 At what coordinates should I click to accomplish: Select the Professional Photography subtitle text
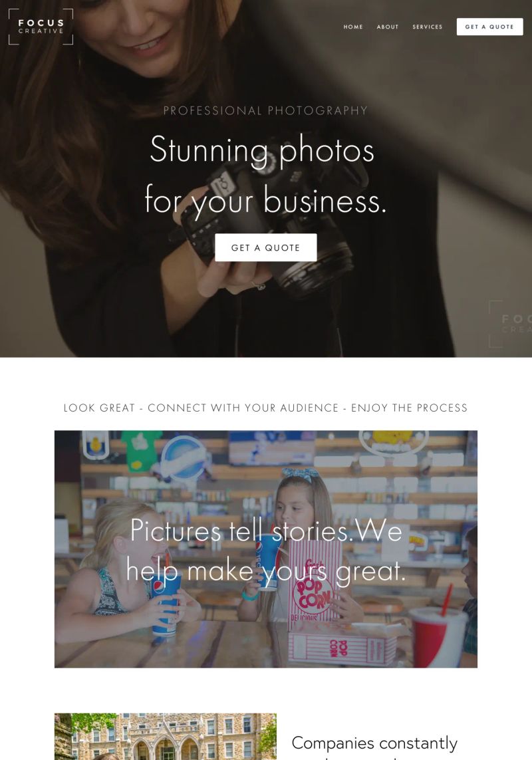click(265, 110)
